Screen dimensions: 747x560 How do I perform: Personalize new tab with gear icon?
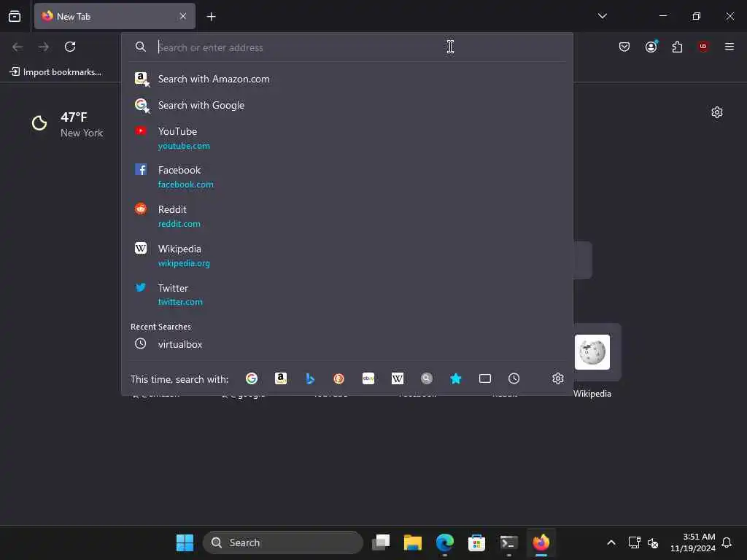[x=717, y=112]
